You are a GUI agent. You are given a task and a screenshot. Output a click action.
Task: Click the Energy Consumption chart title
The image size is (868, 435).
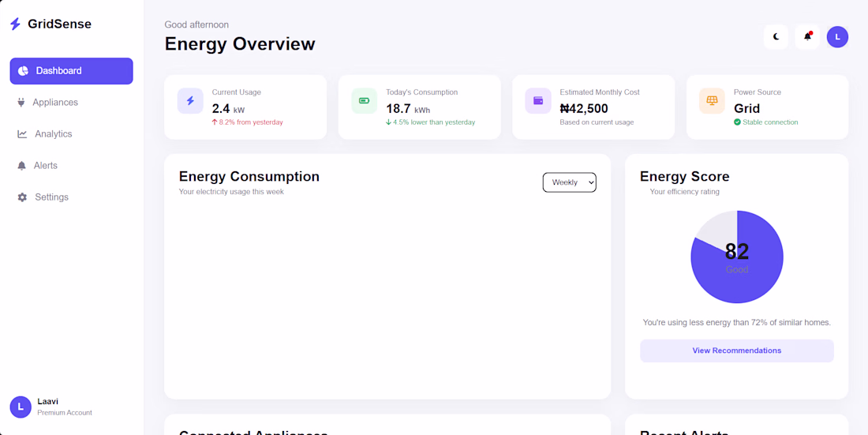(x=249, y=176)
